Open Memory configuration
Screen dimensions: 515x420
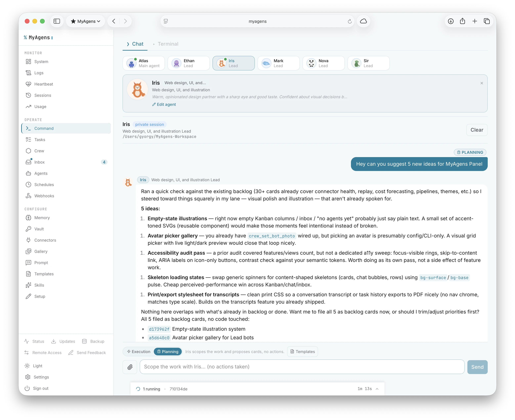[66, 218]
